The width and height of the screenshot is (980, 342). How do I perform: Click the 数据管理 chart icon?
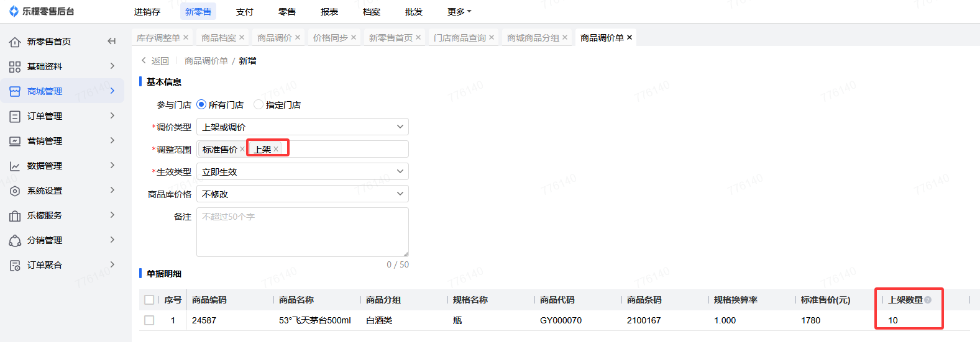click(15, 166)
